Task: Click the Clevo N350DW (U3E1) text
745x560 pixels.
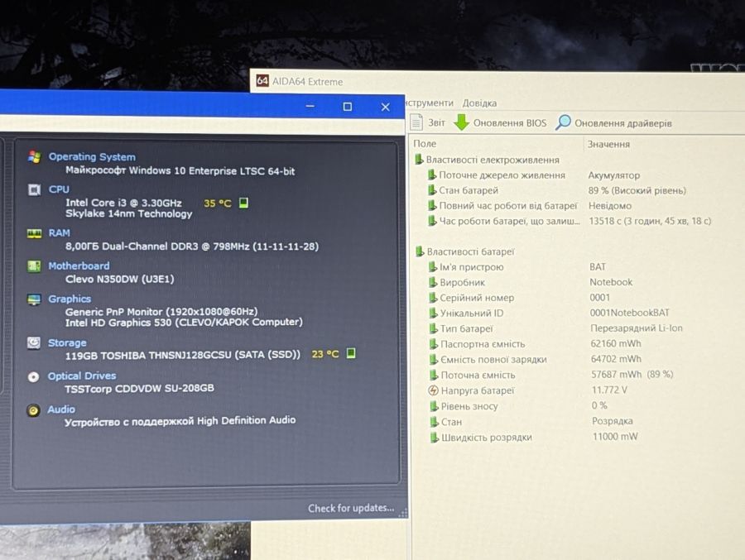Action: [x=120, y=279]
